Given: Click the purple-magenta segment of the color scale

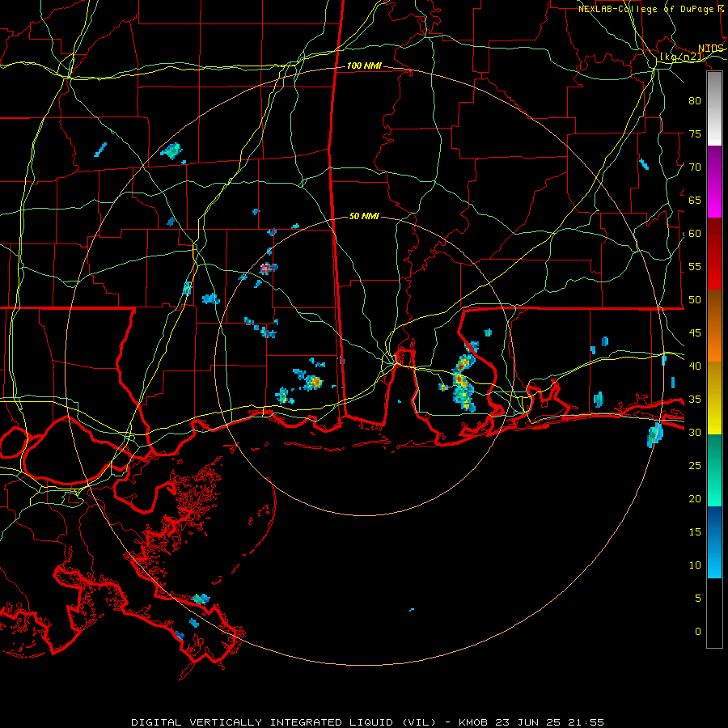Looking at the screenshot, I should pyautogui.click(x=714, y=182).
